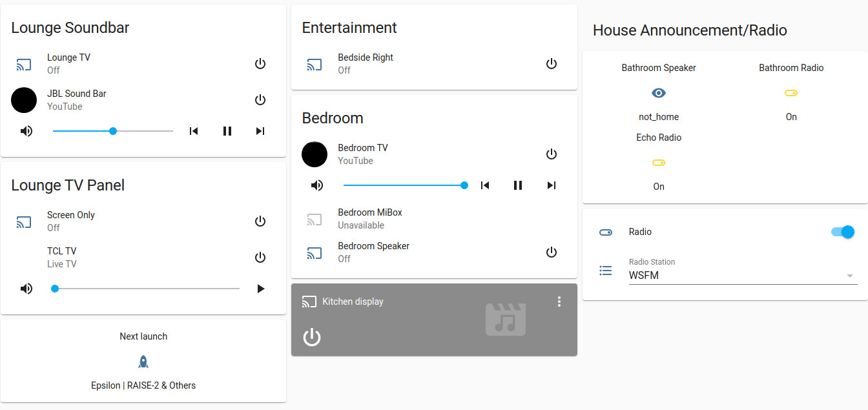
Task: Adjust the Bedroom TV volume slider
Action: tap(404, 185)
